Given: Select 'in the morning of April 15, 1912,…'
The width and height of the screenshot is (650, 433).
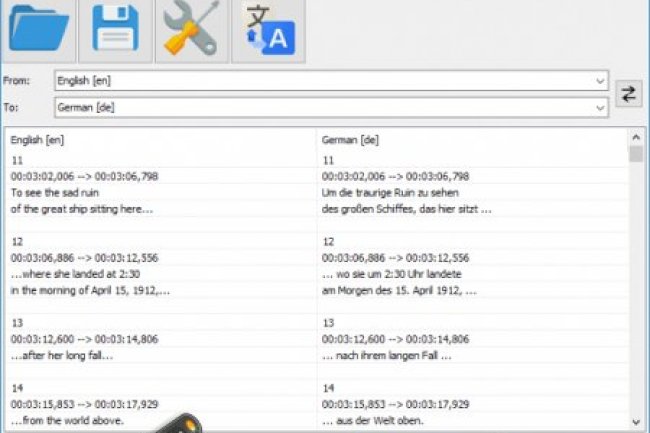Looking at the screenshot, I should coord(90,290).
